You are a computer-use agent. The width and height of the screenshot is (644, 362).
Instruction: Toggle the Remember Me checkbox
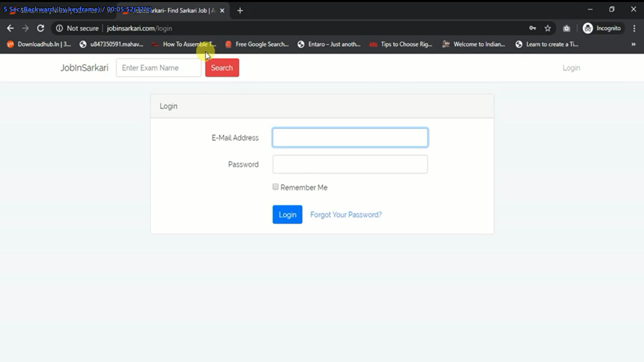coord(275,187)
